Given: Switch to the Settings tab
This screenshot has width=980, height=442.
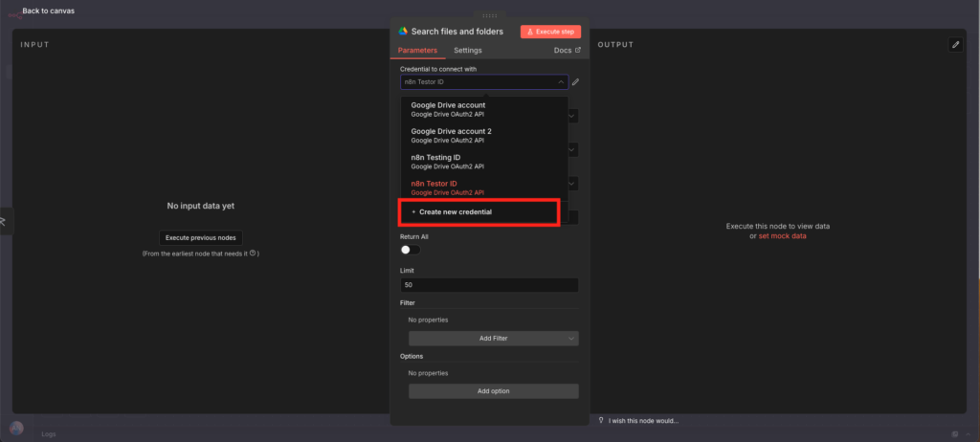Looking at the screenshot, I should (468, 50).
